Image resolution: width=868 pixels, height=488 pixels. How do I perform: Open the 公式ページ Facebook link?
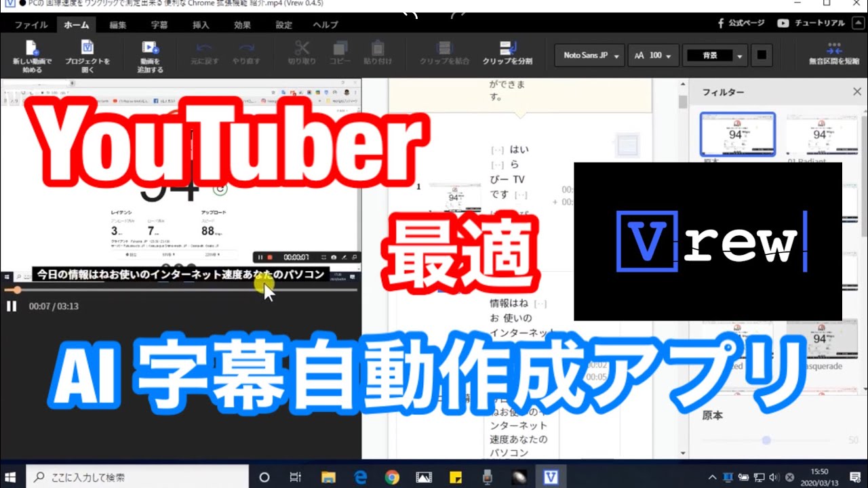741,23
